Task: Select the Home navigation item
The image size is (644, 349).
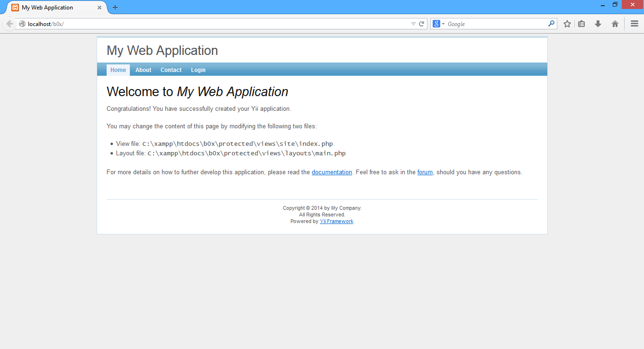Action: tap(118, 70)
